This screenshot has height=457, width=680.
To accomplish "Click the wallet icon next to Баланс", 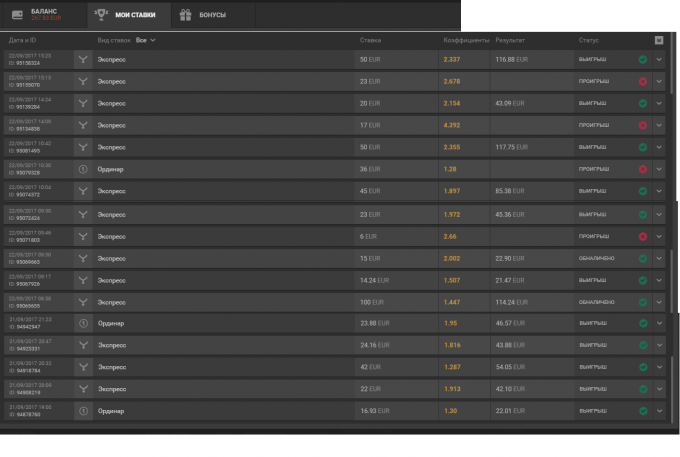I will pos(17,15).
